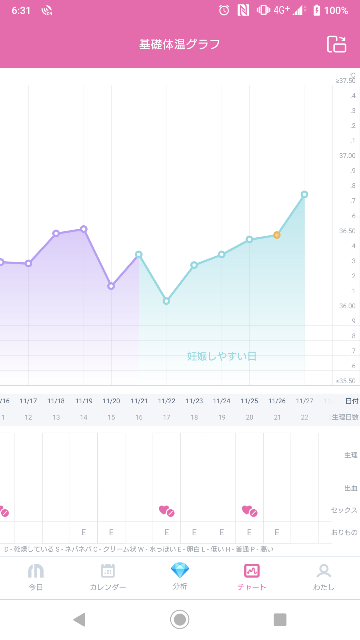This screenshot has width=360, height=640.
Task: Tap the rotate screen icon in header
Action: (x=336, y=44)
